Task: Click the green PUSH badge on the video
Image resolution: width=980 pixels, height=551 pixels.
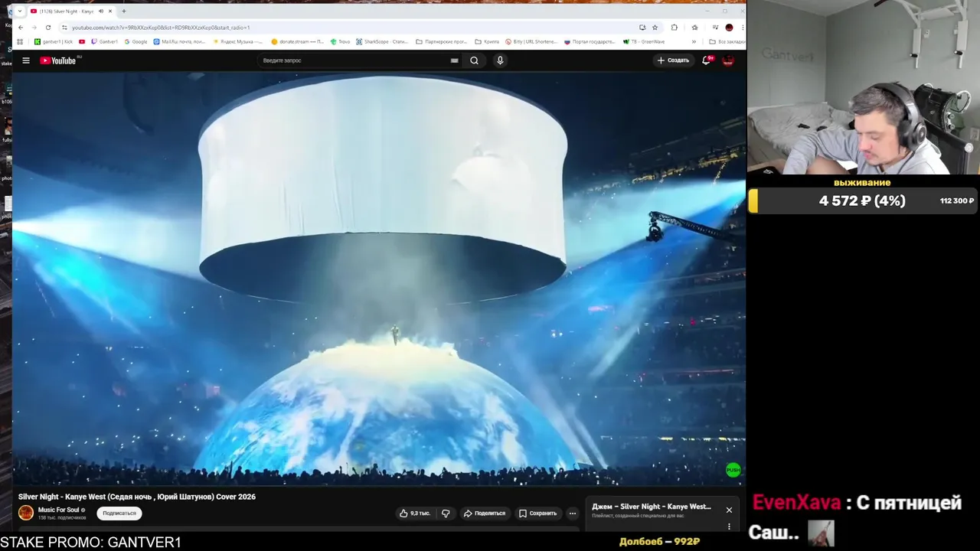Action: point(733,470)
